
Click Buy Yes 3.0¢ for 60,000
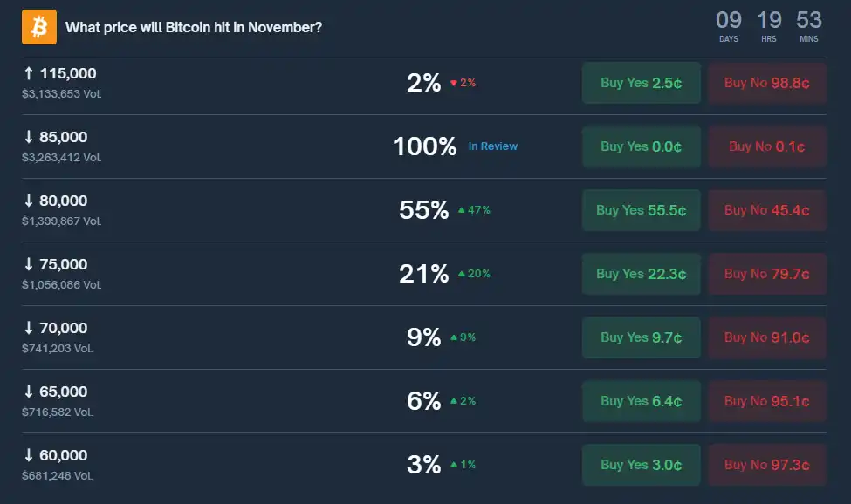tap(641, 465)
